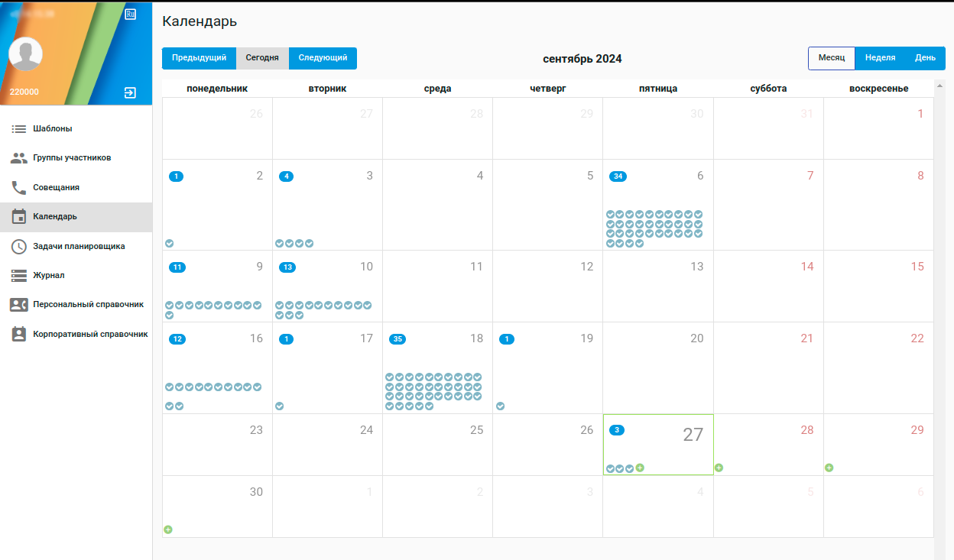
Task: Click the logout icon next to 220000
Action: coord(130,92)
